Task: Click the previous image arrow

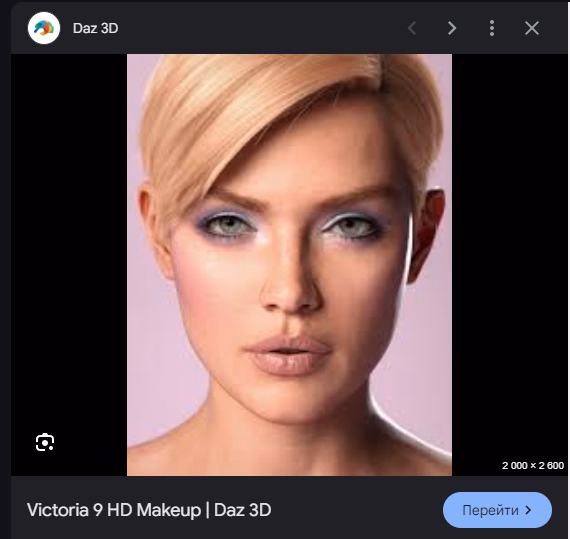Action: (x=412, y=28)
